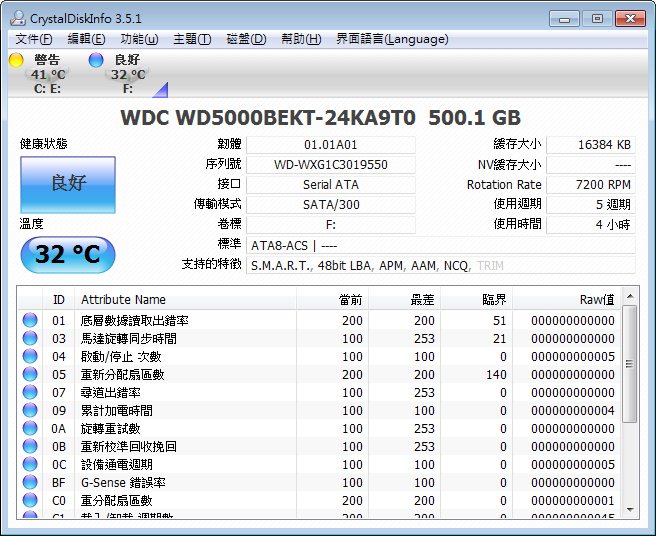Select the G-Sense 錯誤率 row
Screen dimensions: 656x536
319,482
